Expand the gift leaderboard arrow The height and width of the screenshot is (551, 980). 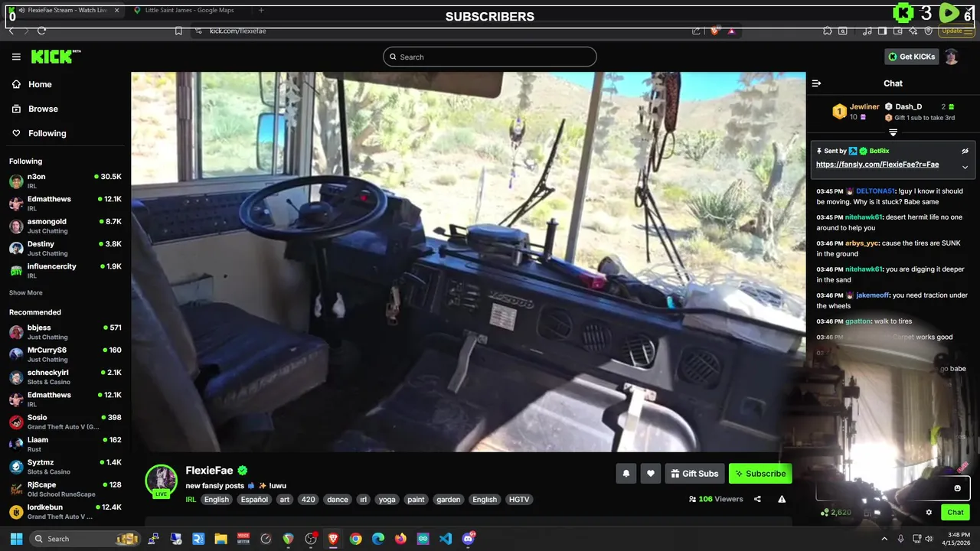pyautogui.click(x=893, y=132)
